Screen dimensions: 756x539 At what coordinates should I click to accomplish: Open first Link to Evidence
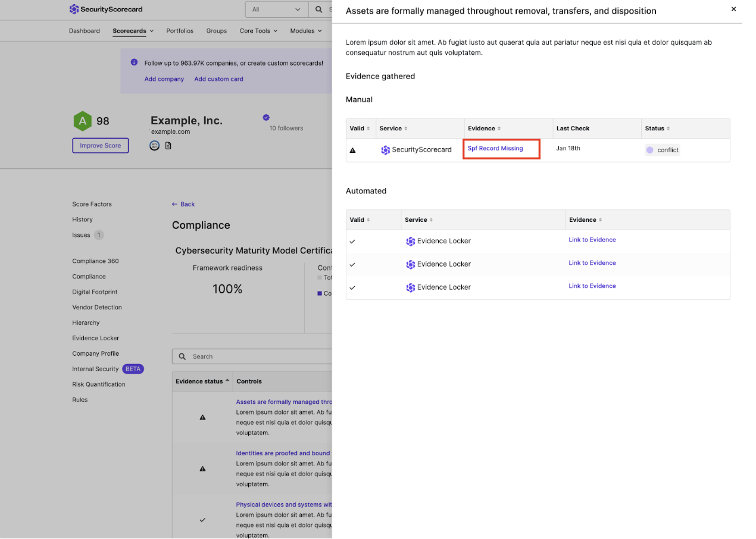[x=592, y=240]
